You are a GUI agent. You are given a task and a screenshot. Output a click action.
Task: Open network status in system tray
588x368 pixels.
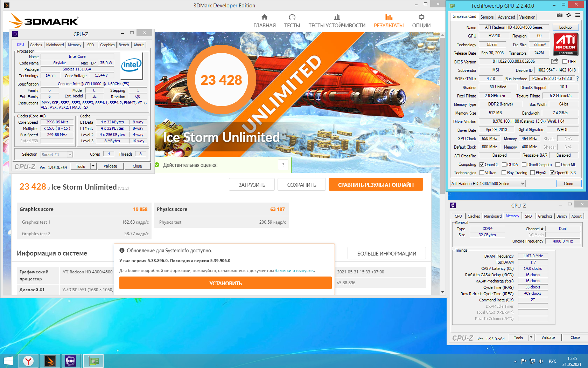(532, 361)
